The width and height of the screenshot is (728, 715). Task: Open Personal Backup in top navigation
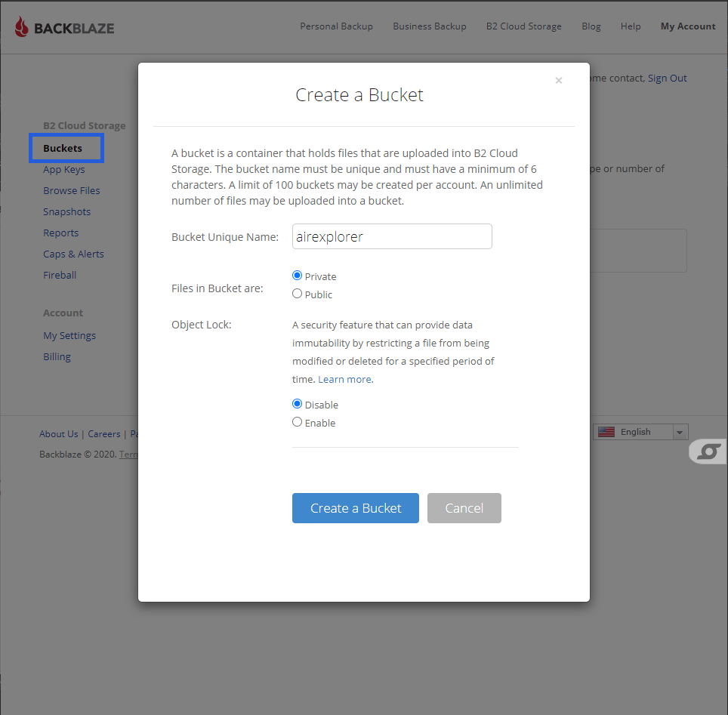(x=336, y=26)
